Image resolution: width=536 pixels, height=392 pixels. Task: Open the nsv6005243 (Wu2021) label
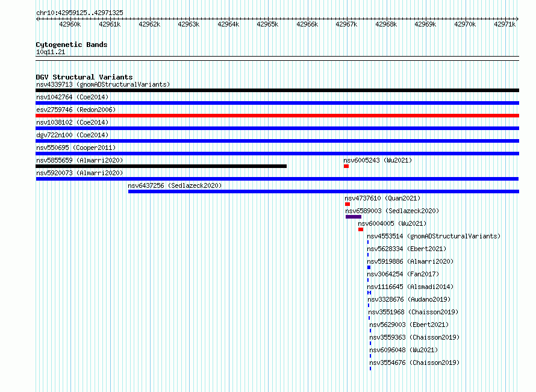point(378,160)
